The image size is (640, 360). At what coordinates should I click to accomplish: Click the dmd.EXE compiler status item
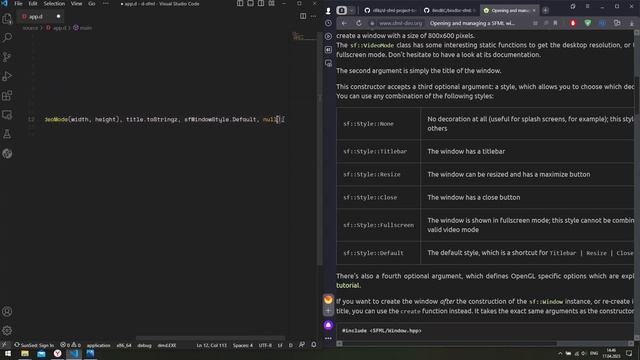coord(167,345)
